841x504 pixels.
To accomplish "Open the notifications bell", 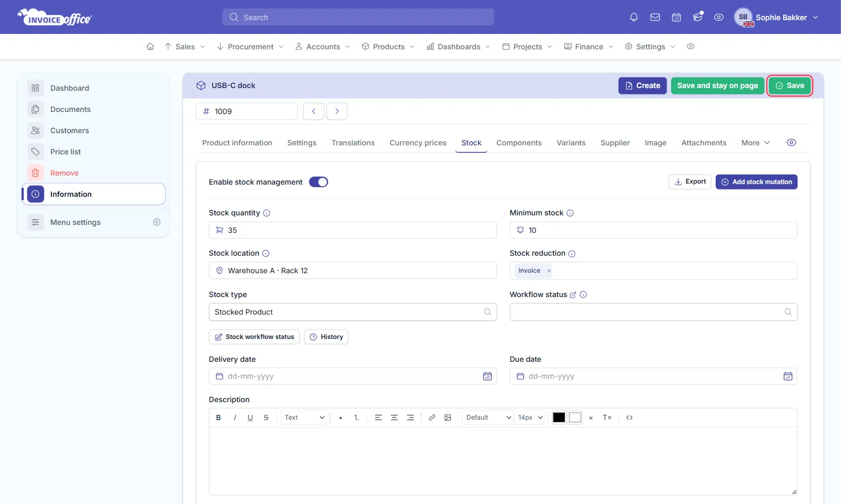I will point(634,18).
